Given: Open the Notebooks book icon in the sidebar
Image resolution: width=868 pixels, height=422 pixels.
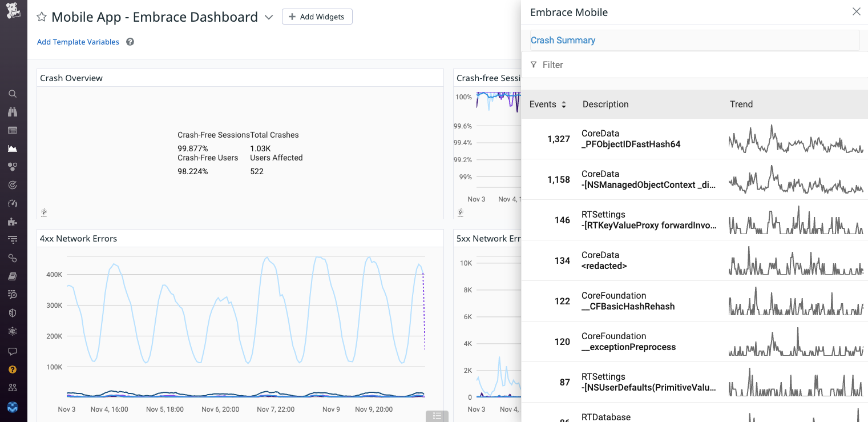Looking at the screenshot, I should tap(13, 276).
